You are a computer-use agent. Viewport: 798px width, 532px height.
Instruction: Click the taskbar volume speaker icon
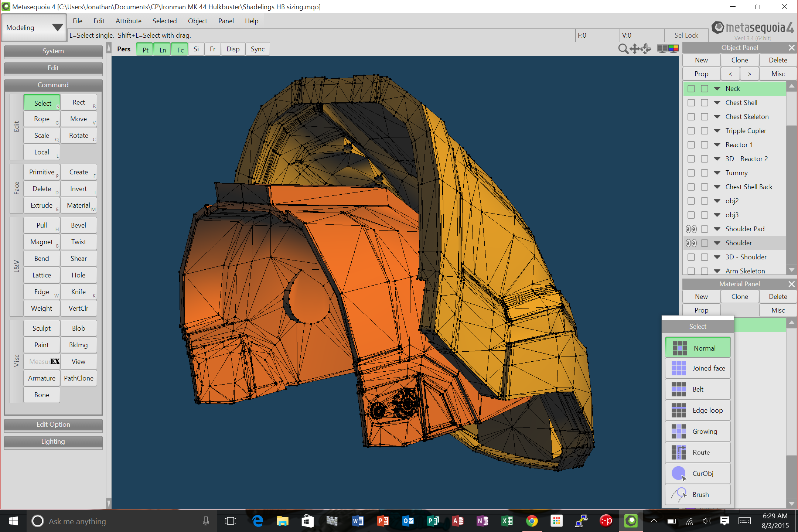706,521
